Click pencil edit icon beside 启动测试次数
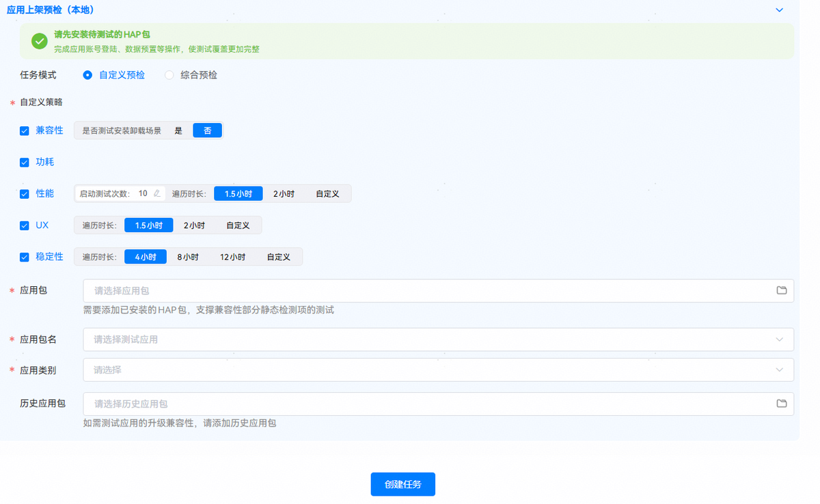The width and height of the screenshot is (820, 504). pos(157,193)
